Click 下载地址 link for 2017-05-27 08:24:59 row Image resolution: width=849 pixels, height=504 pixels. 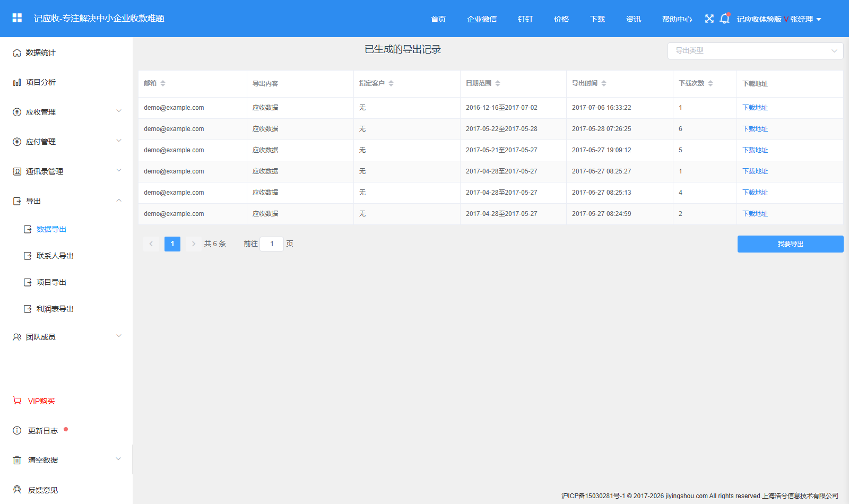(x=755, y=214)
